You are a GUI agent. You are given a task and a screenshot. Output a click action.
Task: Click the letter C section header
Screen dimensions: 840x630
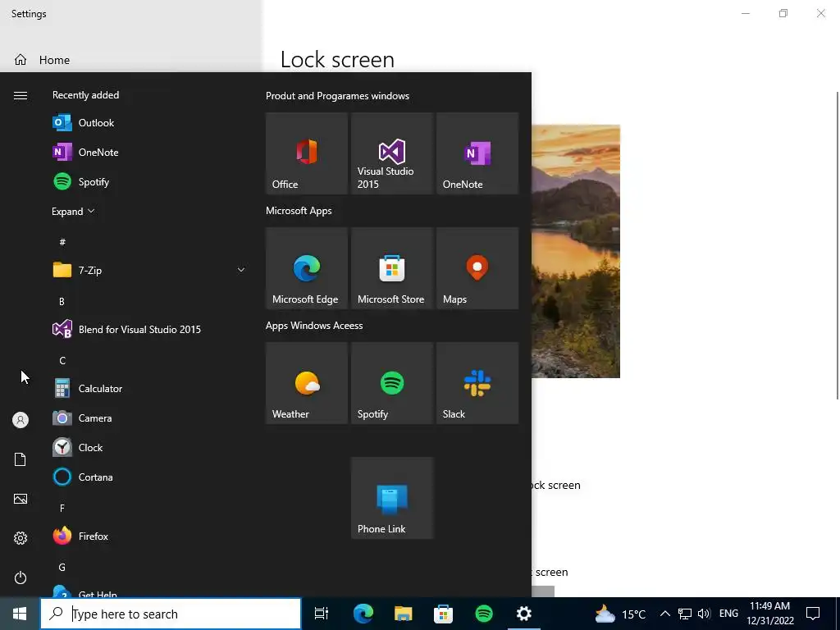click(62, 361)
